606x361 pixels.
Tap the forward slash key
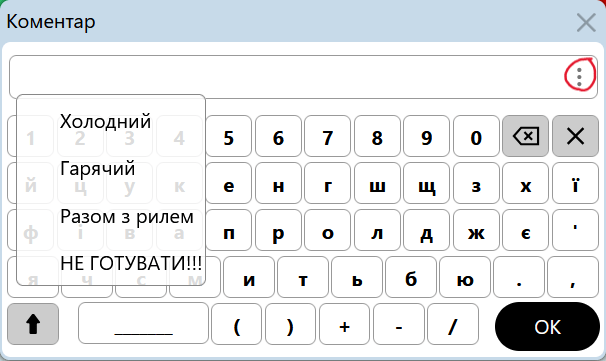pos(453,324)
